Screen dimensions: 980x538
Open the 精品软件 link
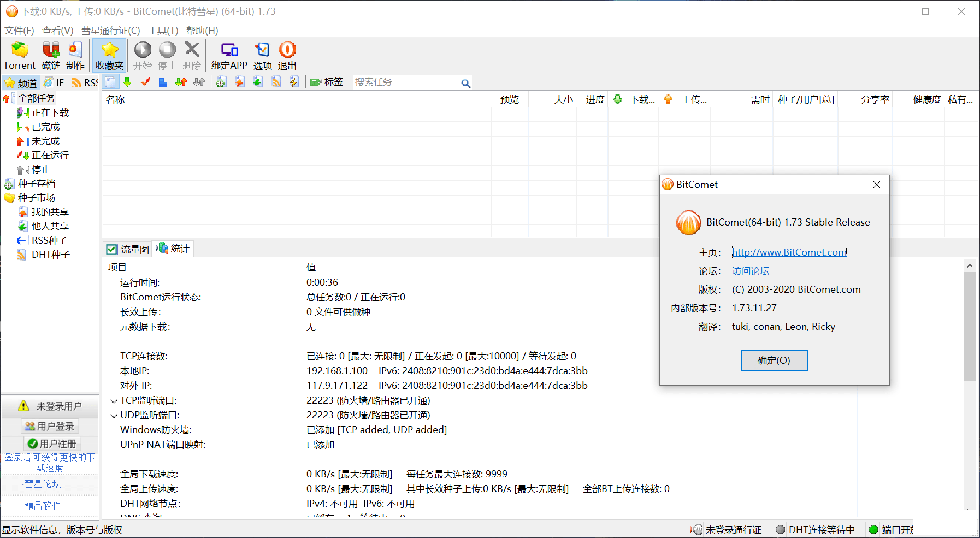[x=43, y=505]
